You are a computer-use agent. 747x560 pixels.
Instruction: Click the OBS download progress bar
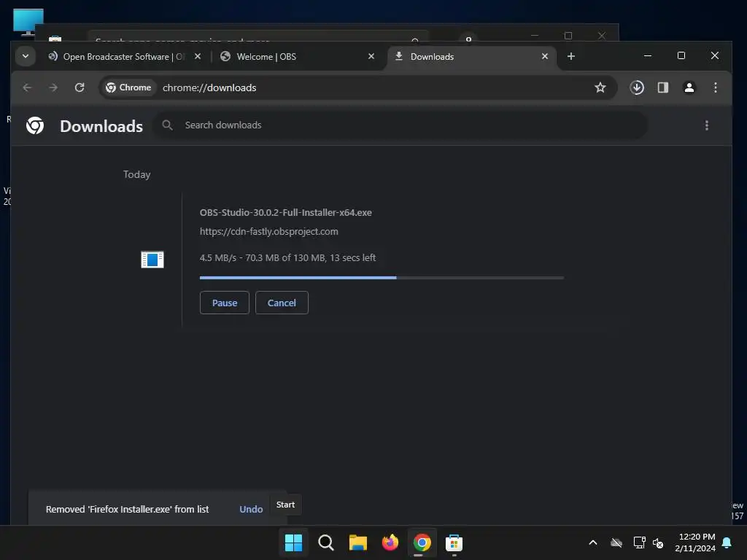pos(382,278)
